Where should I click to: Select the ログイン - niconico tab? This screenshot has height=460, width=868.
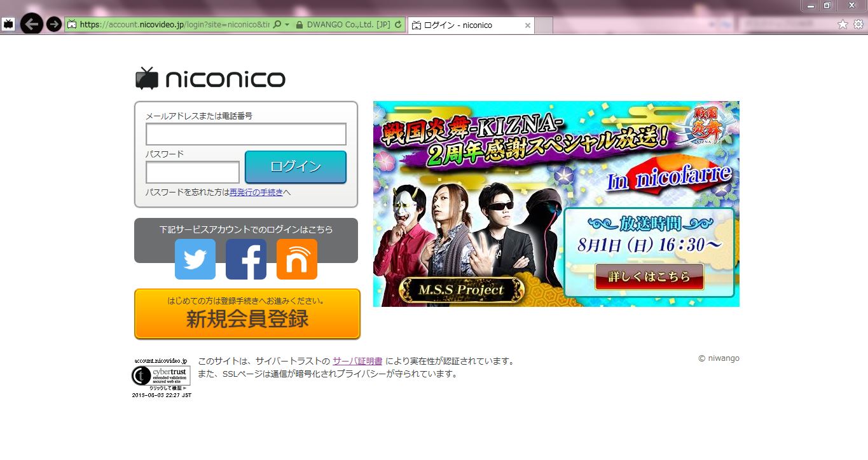click(x=471, y=25)
